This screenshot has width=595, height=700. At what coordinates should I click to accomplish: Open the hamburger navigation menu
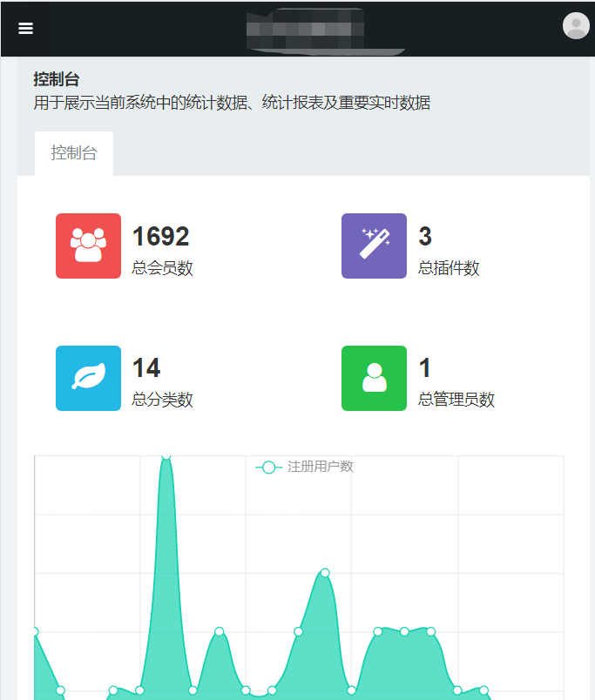pos(25,28)
